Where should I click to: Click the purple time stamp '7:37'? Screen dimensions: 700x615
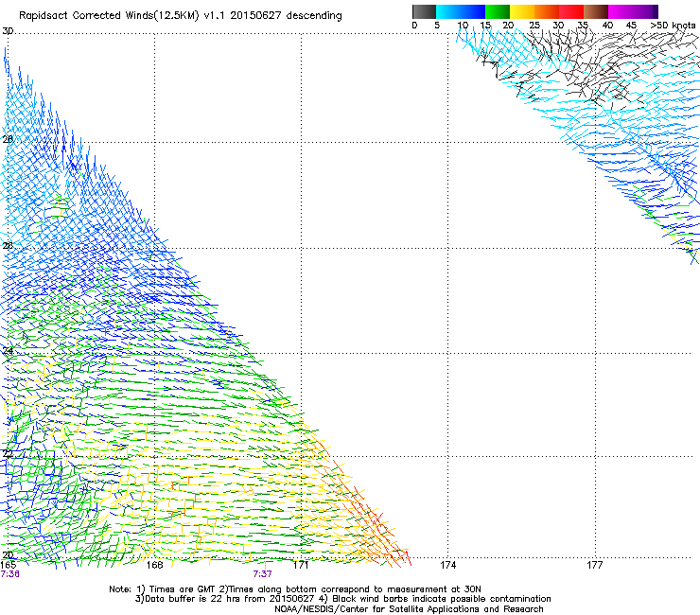263,574
